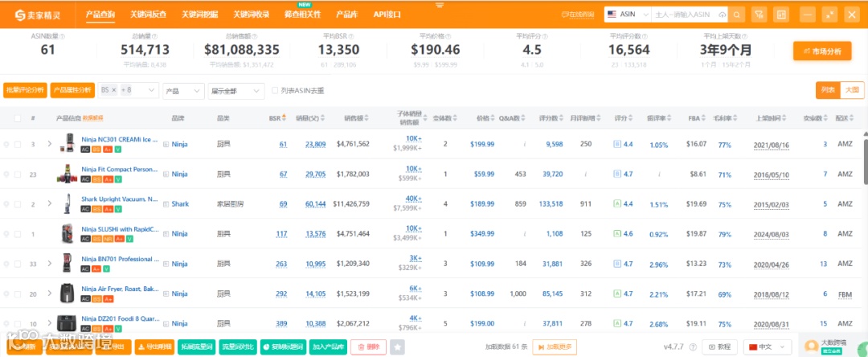
Task: Remove the BS tag with its x icon
Action: click(x=113, y=90)
